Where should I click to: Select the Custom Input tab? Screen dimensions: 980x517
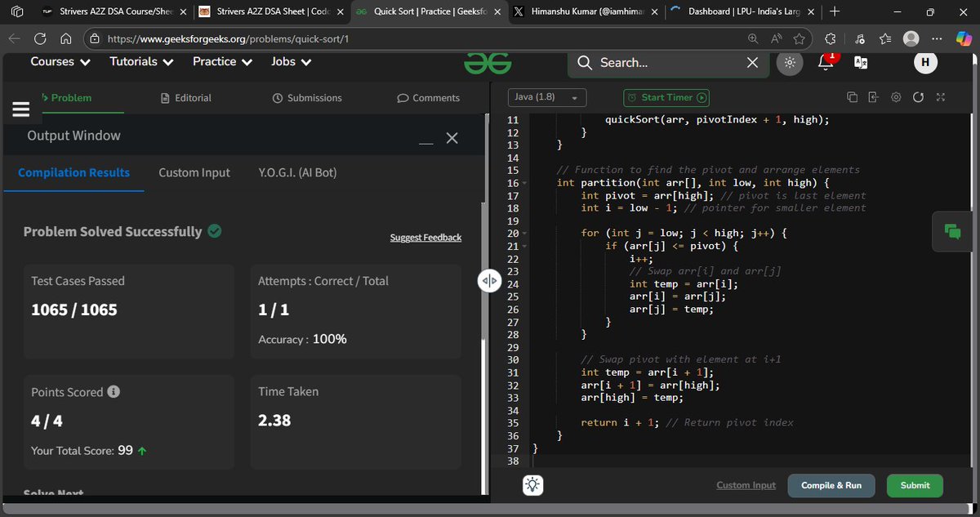pyautogui.click(x=194, y=172)
